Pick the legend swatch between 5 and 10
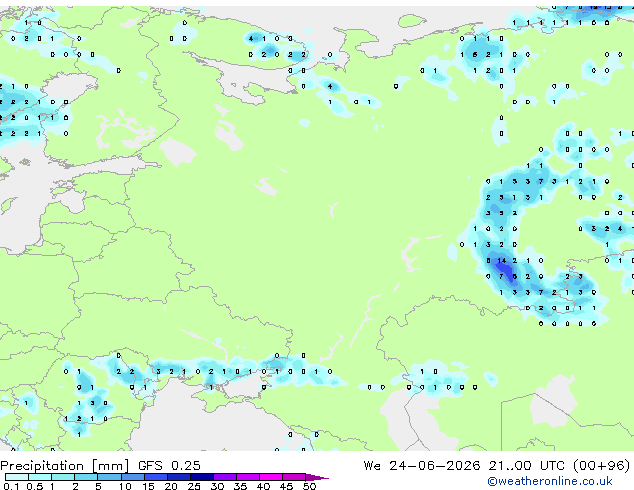Image resolution: width=634 pixels, height=490 pixels. click(109, 477)
